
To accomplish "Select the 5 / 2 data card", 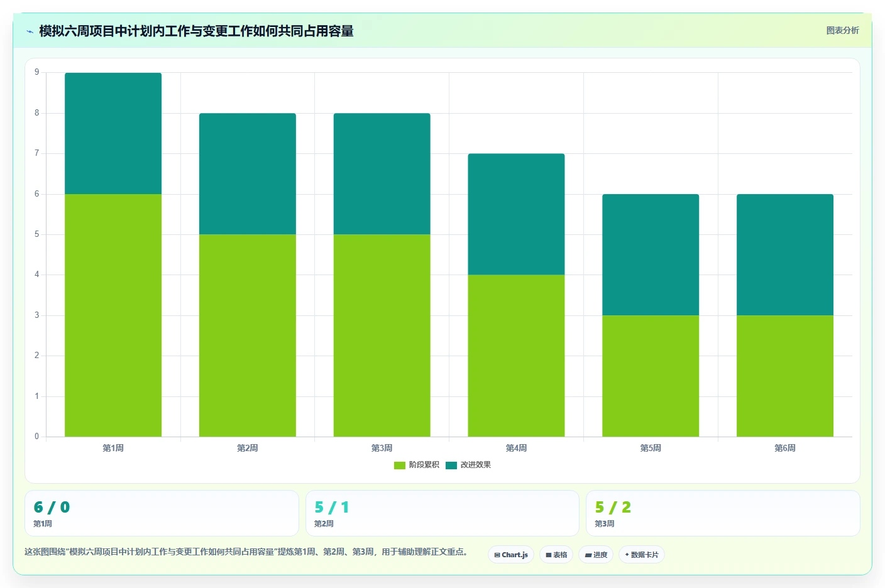I will point(723,513).
